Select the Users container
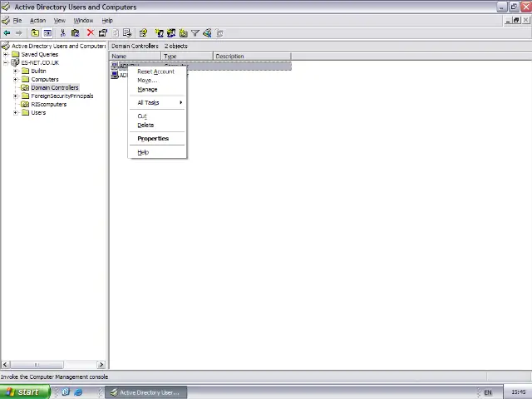This screenshot has width=532, height=399. pyautogui.click(x=38, y=113)
